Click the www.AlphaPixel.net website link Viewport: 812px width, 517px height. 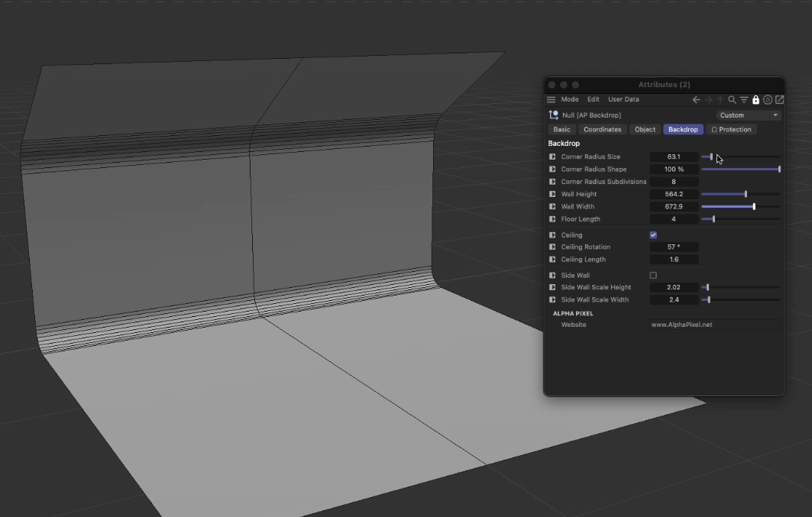click(x=681, y=325)
